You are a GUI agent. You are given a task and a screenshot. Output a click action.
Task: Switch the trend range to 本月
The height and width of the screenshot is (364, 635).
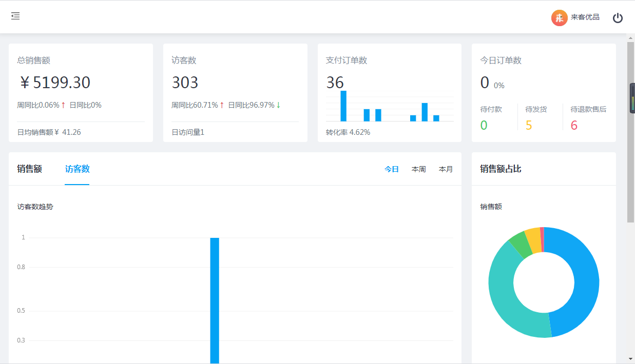pos(446,169)
